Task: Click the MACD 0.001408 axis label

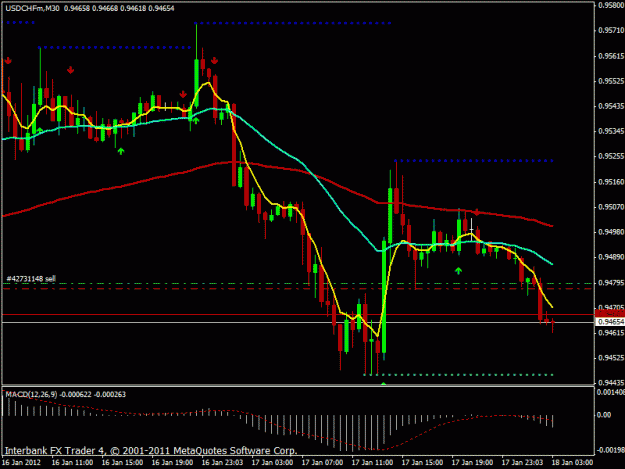Action: (611, 392)
